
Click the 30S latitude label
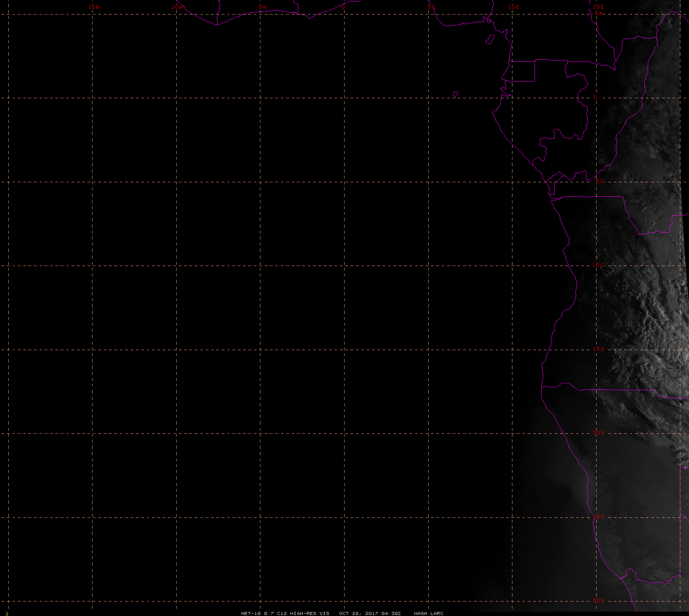pyautogui.click(x=599, y=600)
